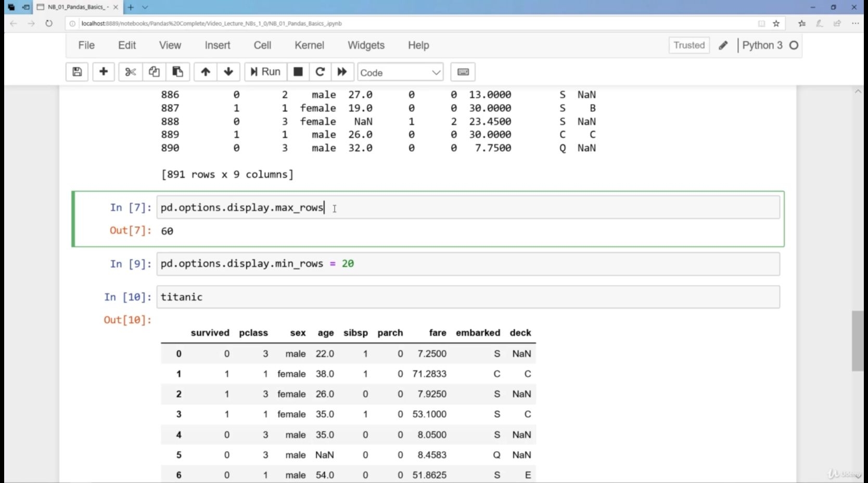The height and width of the screenshot is (483, 868).
Task: Open the browser favorites hub
Action: (802, 23)
